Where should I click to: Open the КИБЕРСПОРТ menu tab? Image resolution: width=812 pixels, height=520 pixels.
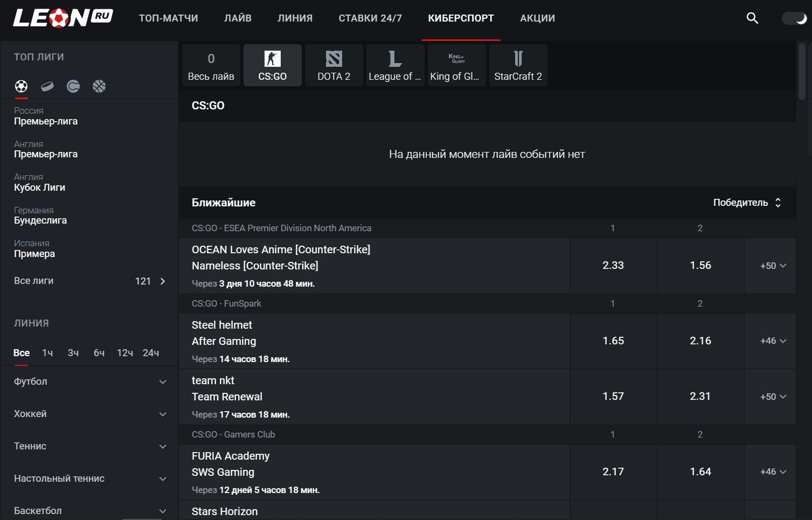pyautogui.click(x=461, y=18)
